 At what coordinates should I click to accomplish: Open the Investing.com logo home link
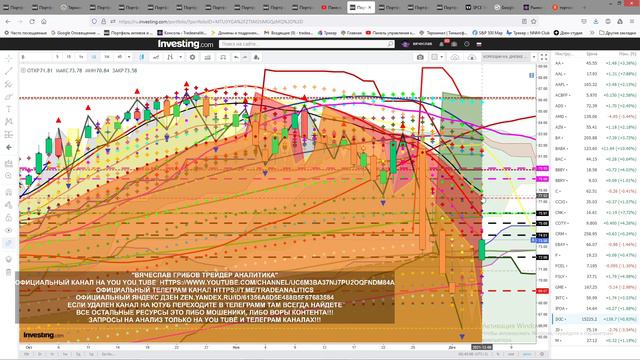(x=185, y=44)
